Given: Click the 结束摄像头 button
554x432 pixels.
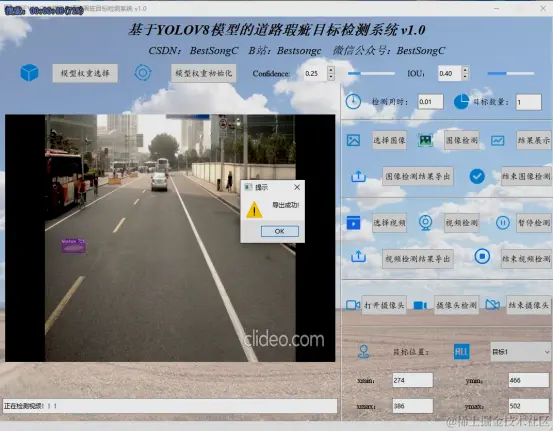Looking at the screenshot, I should [529, 305].
